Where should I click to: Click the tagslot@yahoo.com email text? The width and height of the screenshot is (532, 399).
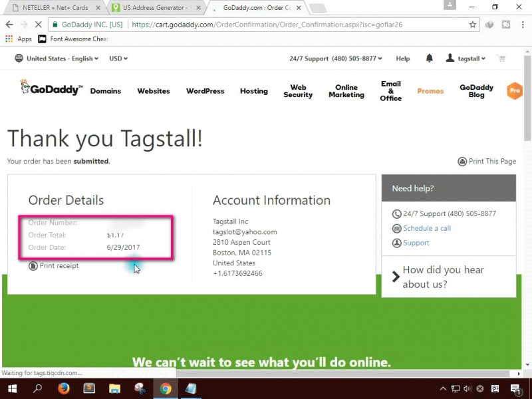click(245, 232)
